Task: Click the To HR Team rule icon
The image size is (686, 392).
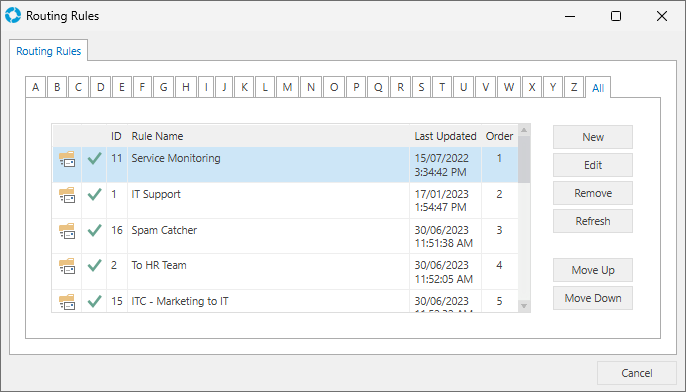Action: [67, 266]
